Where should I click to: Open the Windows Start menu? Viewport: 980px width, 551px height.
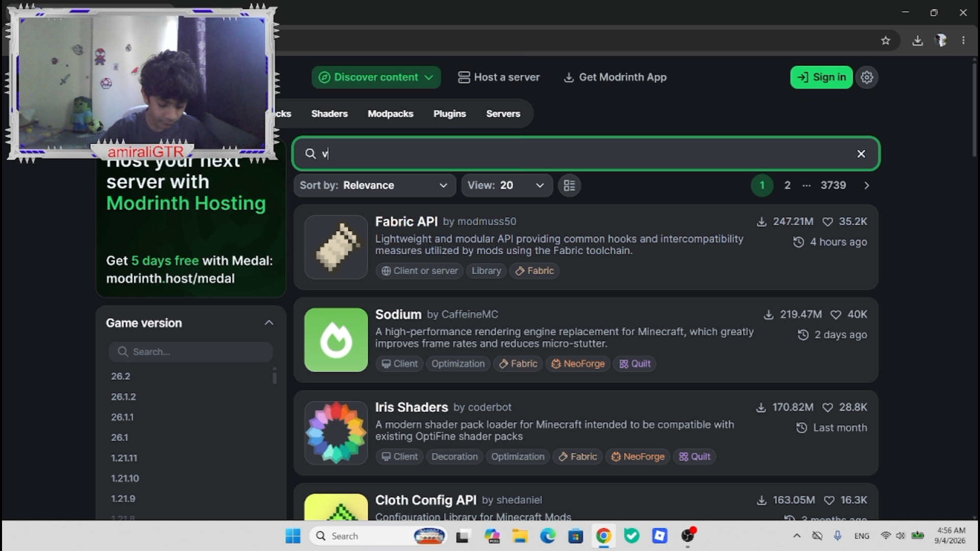[x=293, y=536]
